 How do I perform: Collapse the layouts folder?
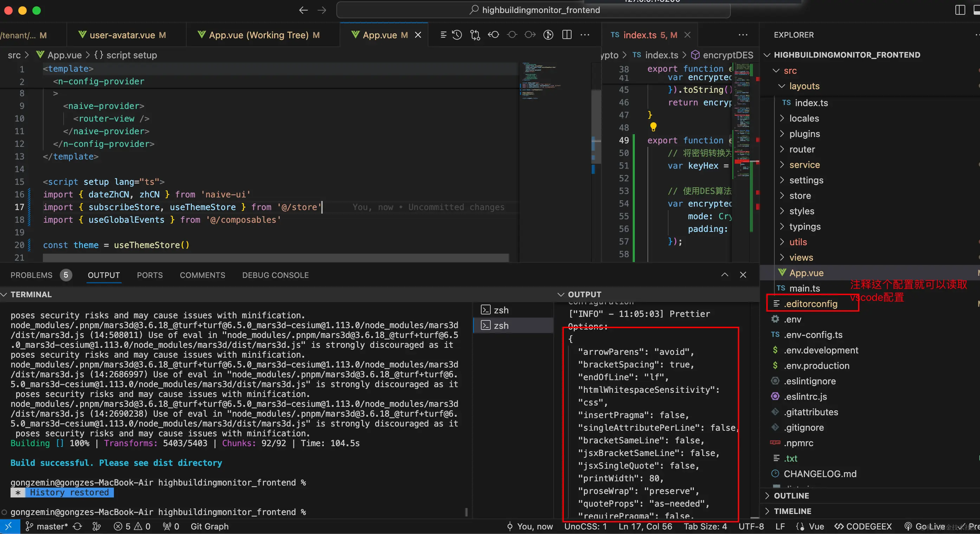coord(804,86)
